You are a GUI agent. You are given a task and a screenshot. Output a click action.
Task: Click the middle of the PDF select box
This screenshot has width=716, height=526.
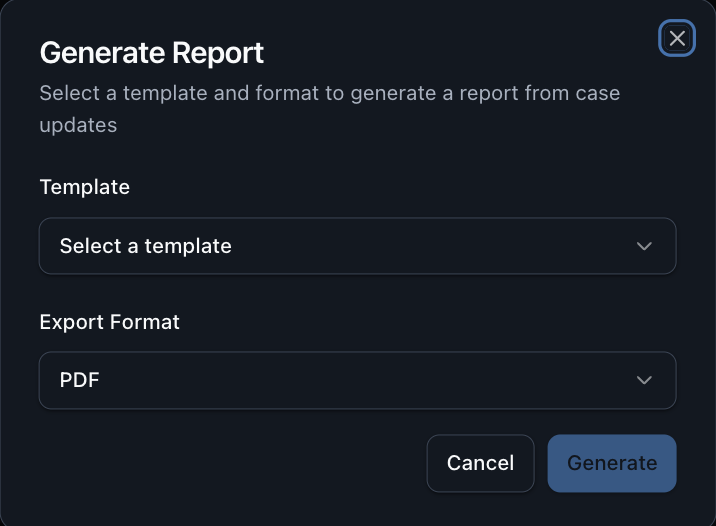357,380
